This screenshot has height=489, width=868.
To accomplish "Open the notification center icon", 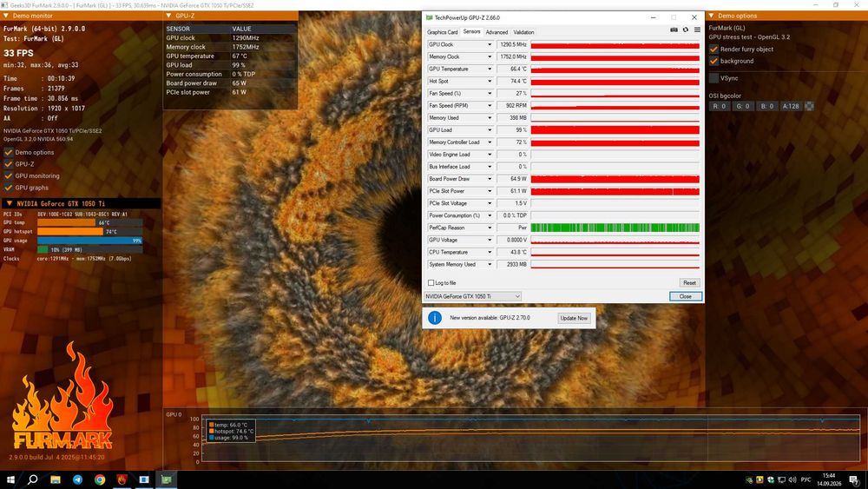I will pyautogui.click(x=854, y=479).
